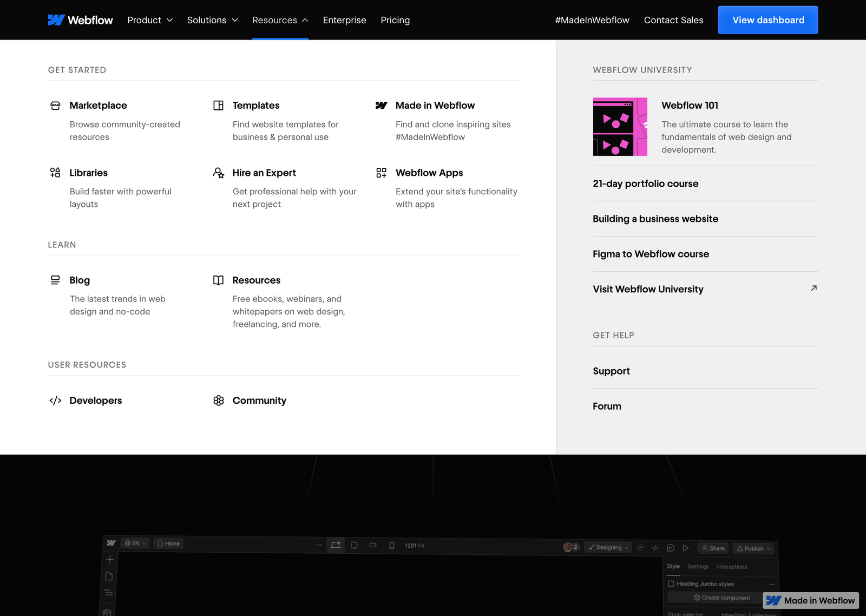This screenshot has width=866, height=616.
Task: Open the Pricing nav item
Action: [395, 20]
